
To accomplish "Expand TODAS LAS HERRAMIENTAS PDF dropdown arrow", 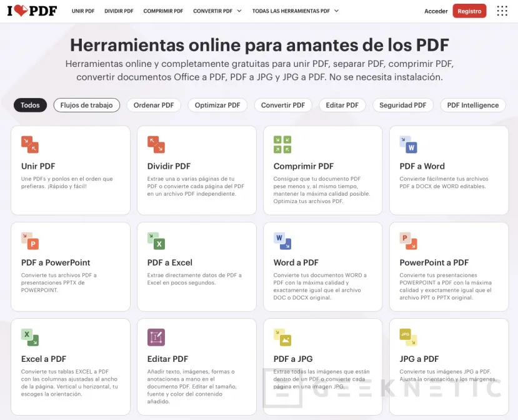I will pyautogui.click(x=336, y=11).
